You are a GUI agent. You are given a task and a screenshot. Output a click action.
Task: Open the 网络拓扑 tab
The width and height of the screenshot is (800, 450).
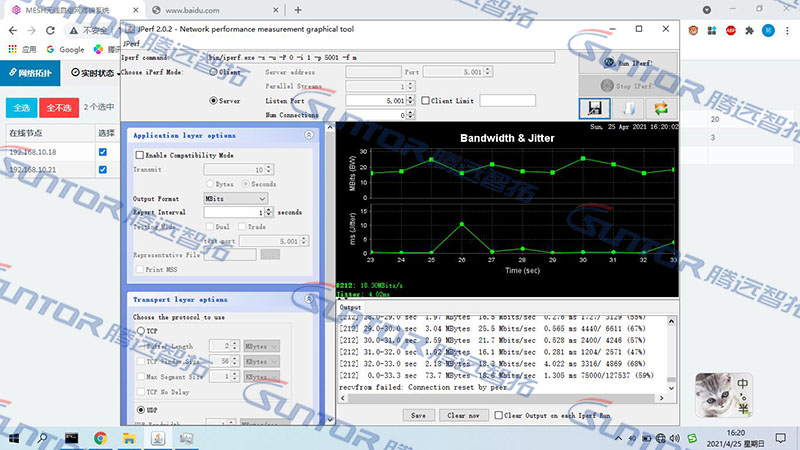31,74
